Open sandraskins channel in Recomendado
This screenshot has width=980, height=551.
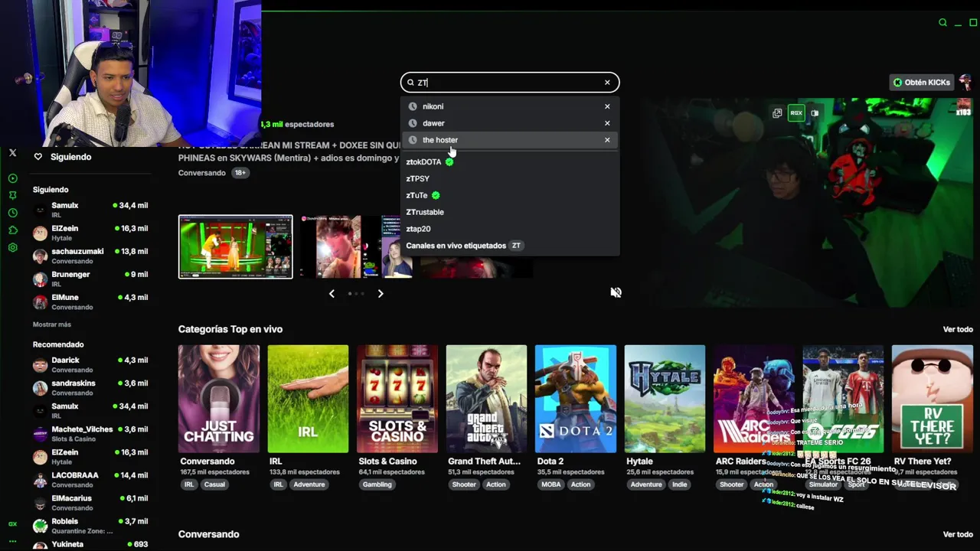(90, 387)
